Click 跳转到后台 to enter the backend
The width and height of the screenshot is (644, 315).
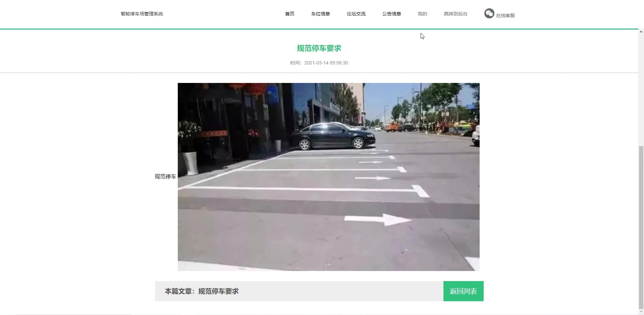[x=456, y=14]
